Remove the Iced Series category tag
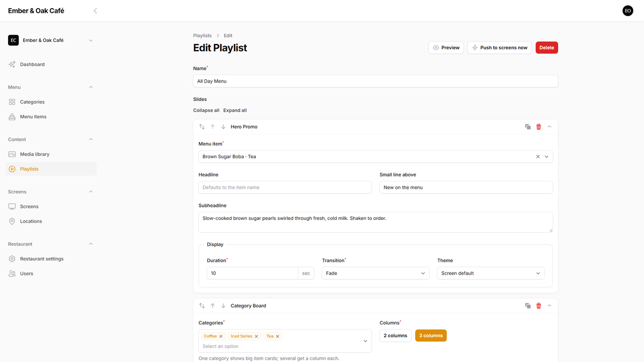Image resolution: width=644 pixels, height=362 pixels. tap(257, 336)
